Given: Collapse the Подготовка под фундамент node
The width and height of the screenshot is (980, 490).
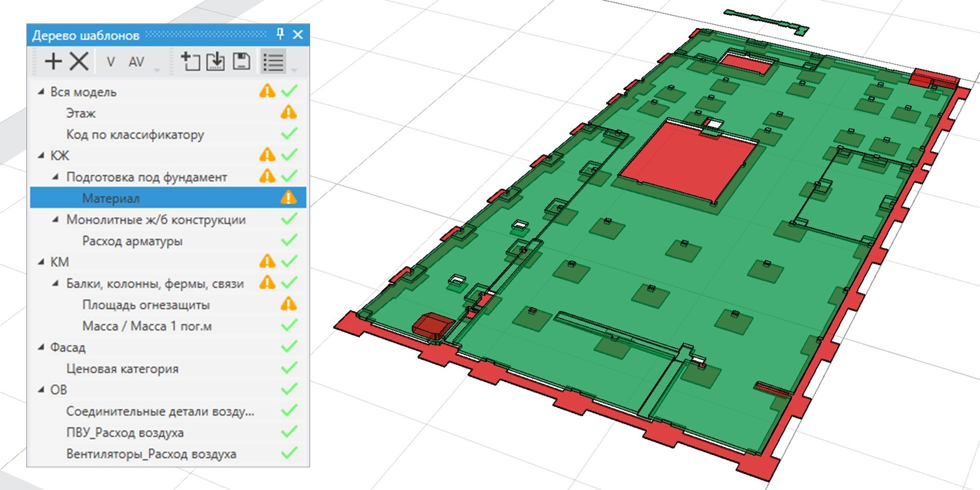Looking at the screenshot, I should 56,177.
